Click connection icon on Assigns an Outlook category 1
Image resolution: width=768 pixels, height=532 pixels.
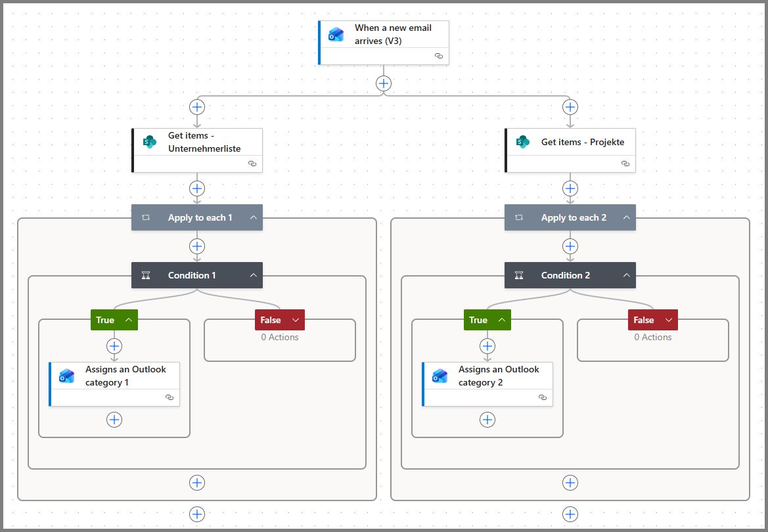tap(169, 397)
